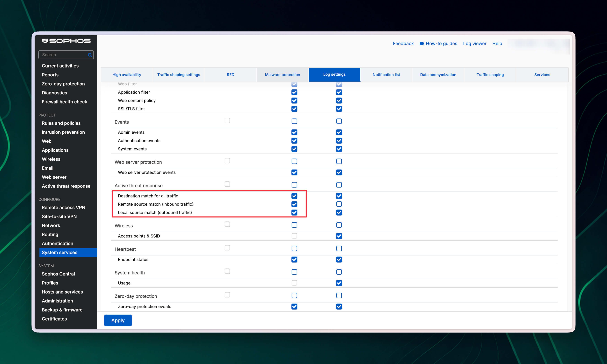Tick the middle checkbox in Zero-day protection row
The image size is (607, 364).
[x=294, y=295]
